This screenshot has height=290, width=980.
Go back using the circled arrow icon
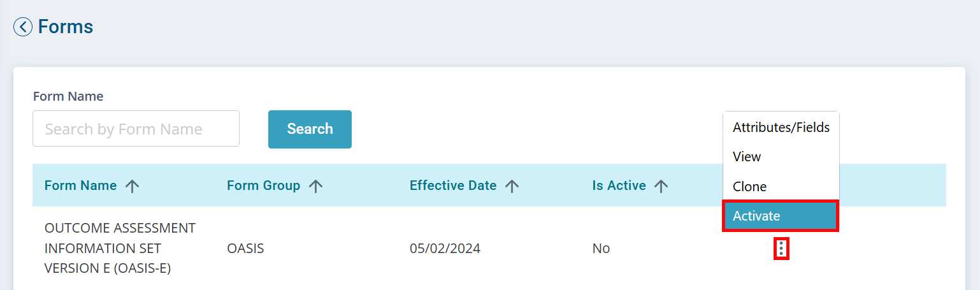(x=23, y=27)
